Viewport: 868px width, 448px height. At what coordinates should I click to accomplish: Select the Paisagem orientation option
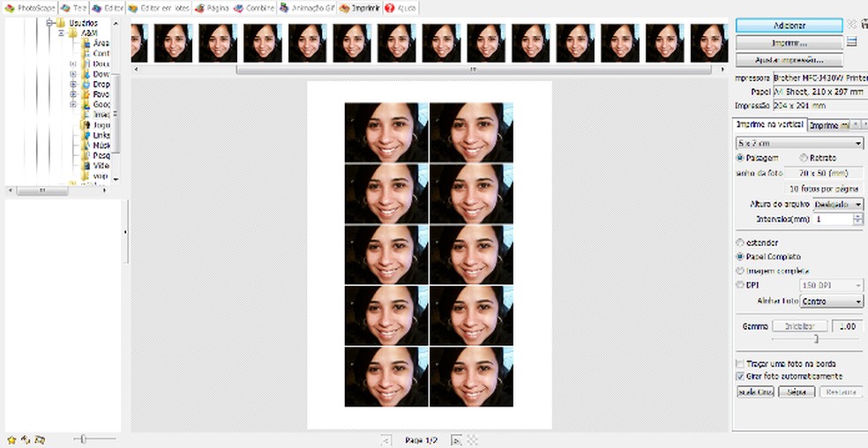[756, 158]
